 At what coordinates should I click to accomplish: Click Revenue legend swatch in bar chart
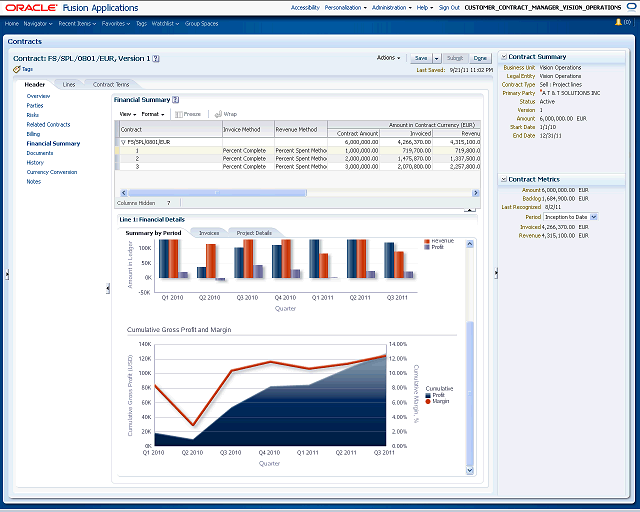tap(427, 241)
